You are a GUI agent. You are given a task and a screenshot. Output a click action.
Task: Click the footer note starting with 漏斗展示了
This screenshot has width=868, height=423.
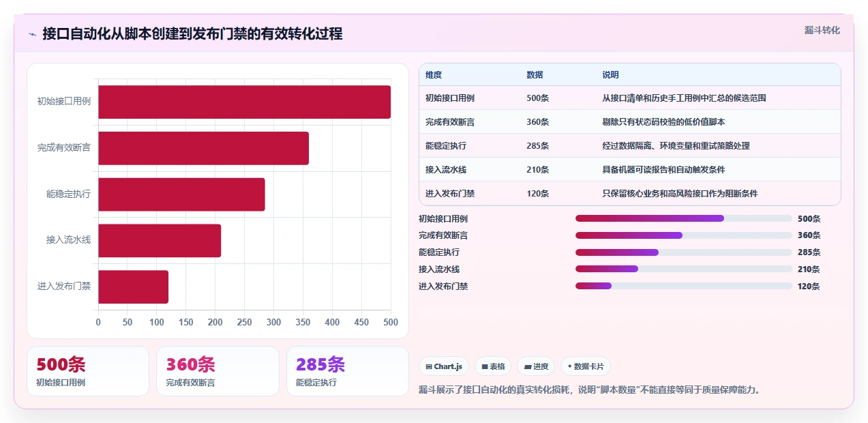click(589, 390)
